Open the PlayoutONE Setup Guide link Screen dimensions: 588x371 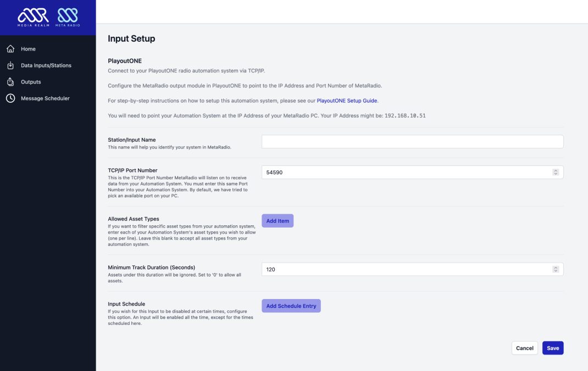tap(347, 101)
